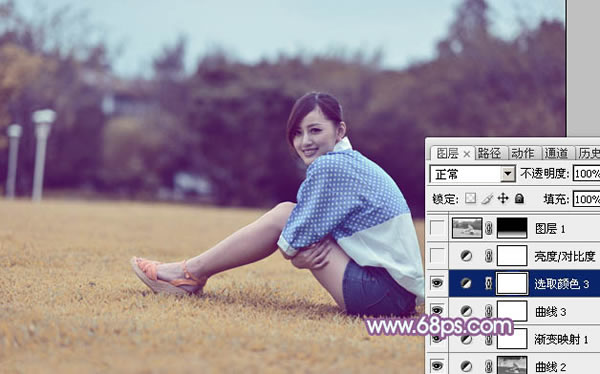Click the 图层 1 mask link icon
This screenshot has height=374, width=600.
click(489, 229)
